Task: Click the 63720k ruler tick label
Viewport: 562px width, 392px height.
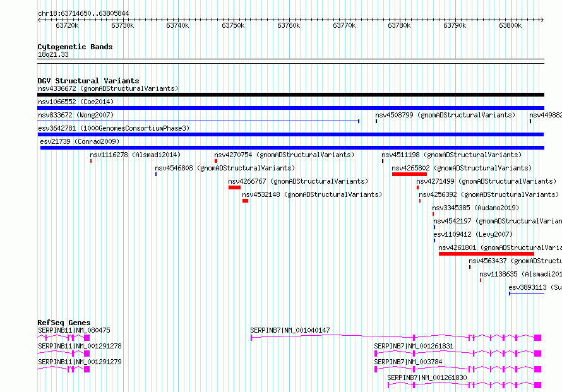Action: point(67,25)
